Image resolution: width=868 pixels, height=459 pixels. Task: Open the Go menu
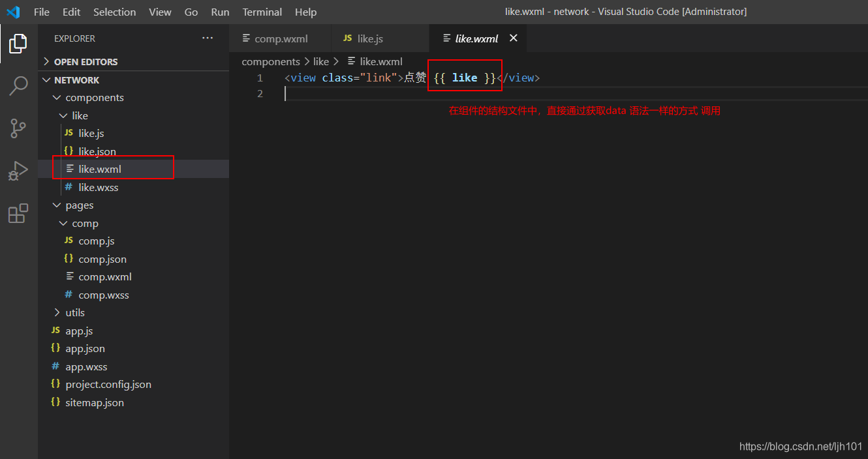pyautogui.click(x=191, y=12)
